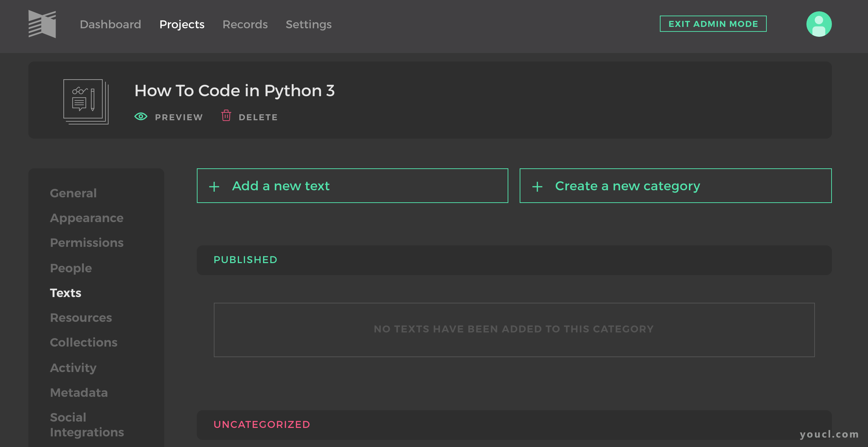Select the Texts sidebar menu item
Screen dimensions: 868x447
tap(64, 293)
